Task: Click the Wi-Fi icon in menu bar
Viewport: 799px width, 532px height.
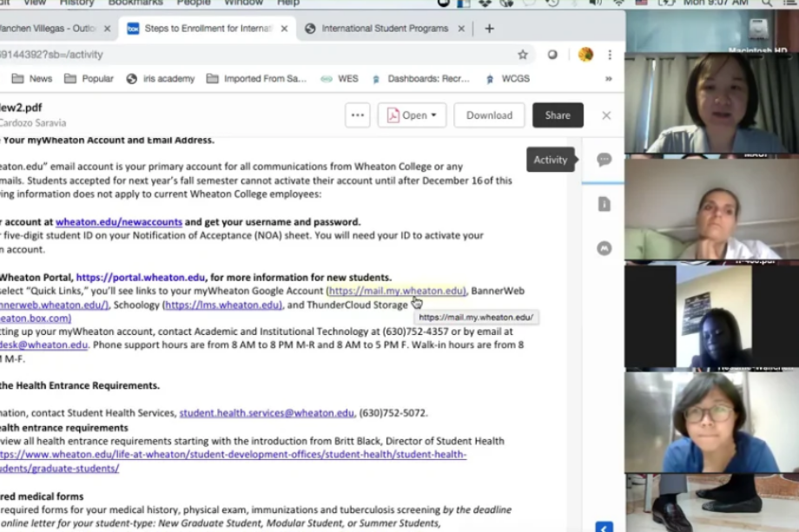Action: click(618, 3)
